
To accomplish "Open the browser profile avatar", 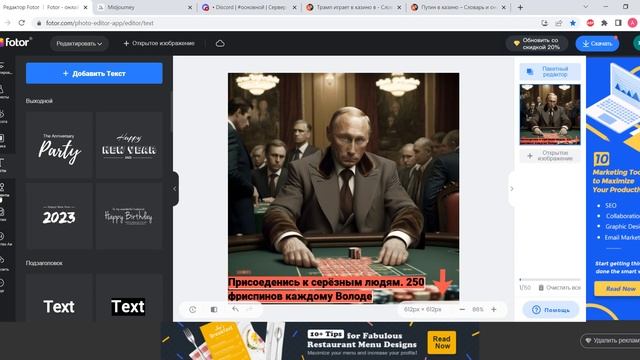I will coord(633,23).
